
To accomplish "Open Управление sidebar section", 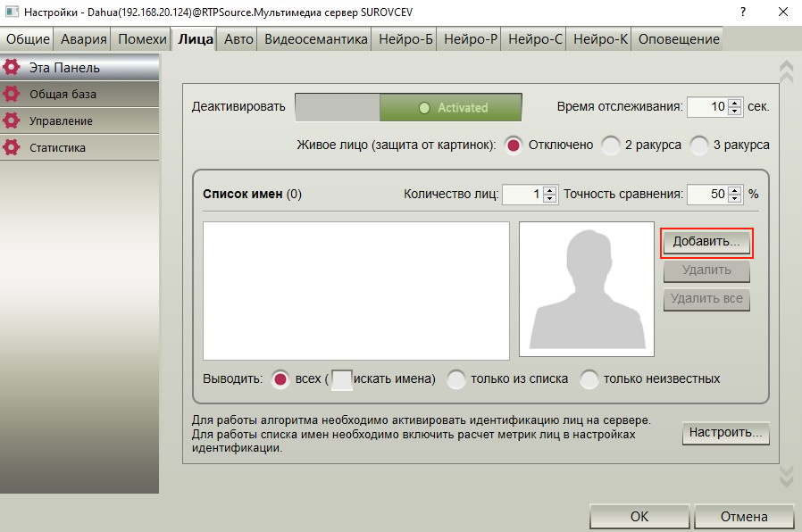I will coord(79,121).
